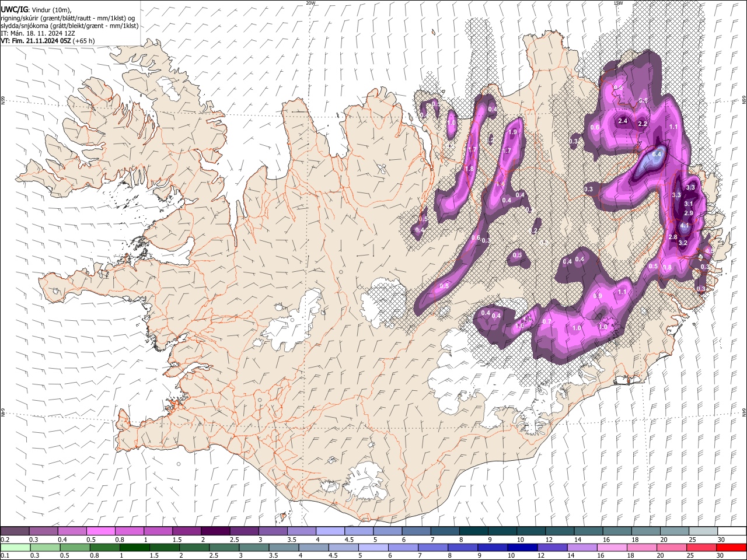This screenshot has height=560, width=747.
Task: Select the 'IT: Mán. 18. 11. 2024 12Z' line
Action: 37,33
